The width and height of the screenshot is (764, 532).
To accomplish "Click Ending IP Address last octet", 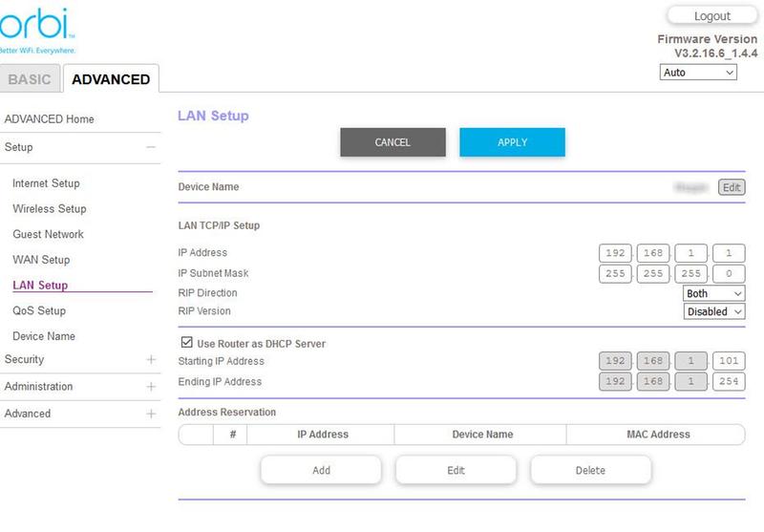I will [729, 381].
